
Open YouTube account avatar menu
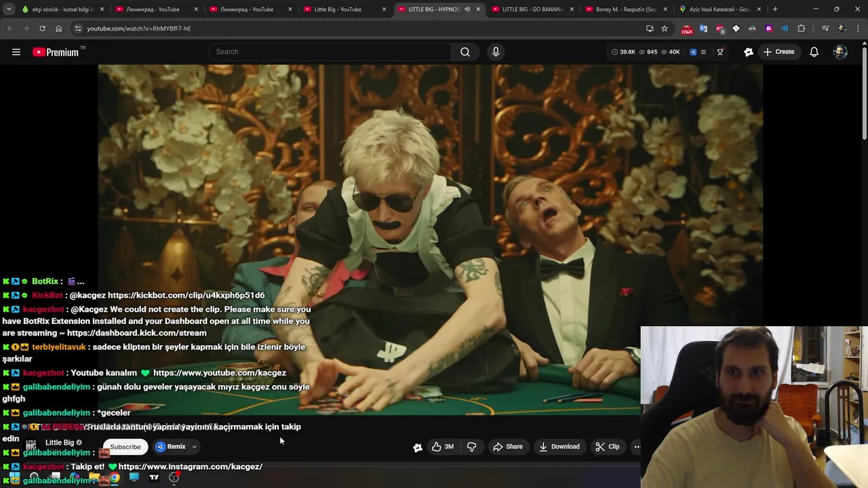[840, 52]
